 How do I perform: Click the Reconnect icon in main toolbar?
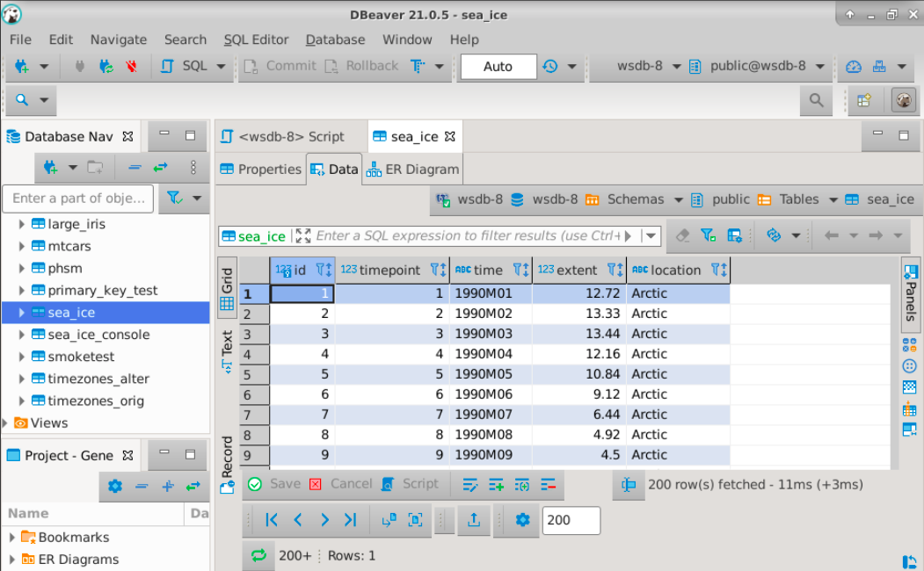click(106, 67)
